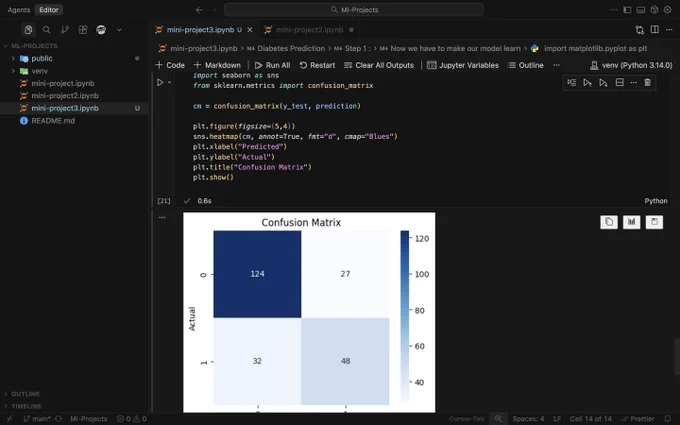Click the diff changes icon in the tab bar

point(639,29)
